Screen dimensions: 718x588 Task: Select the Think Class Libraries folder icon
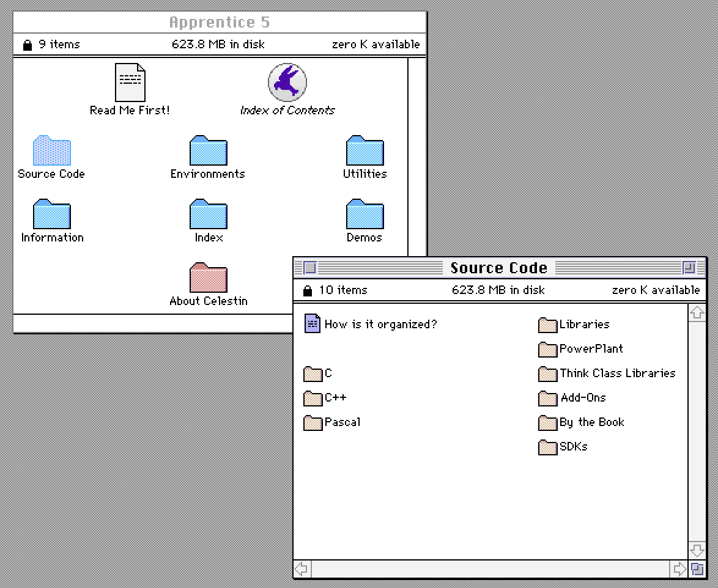coord(547,374)
